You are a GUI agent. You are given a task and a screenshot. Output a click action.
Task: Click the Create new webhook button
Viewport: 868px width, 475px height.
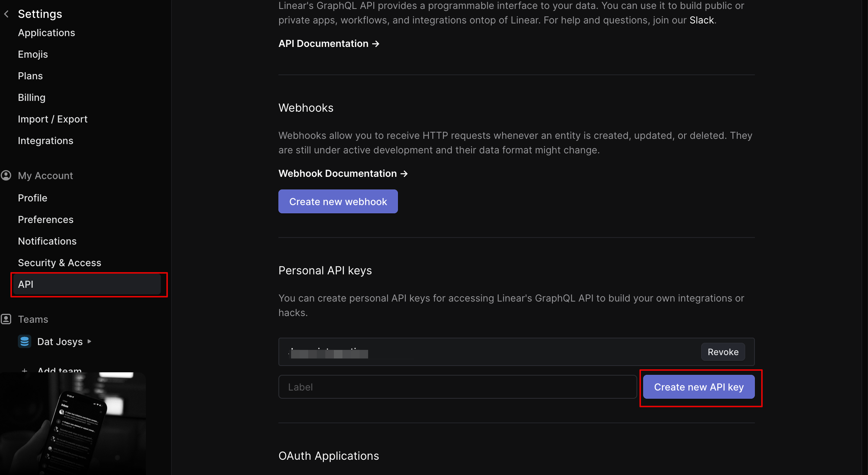click(338, 201)
